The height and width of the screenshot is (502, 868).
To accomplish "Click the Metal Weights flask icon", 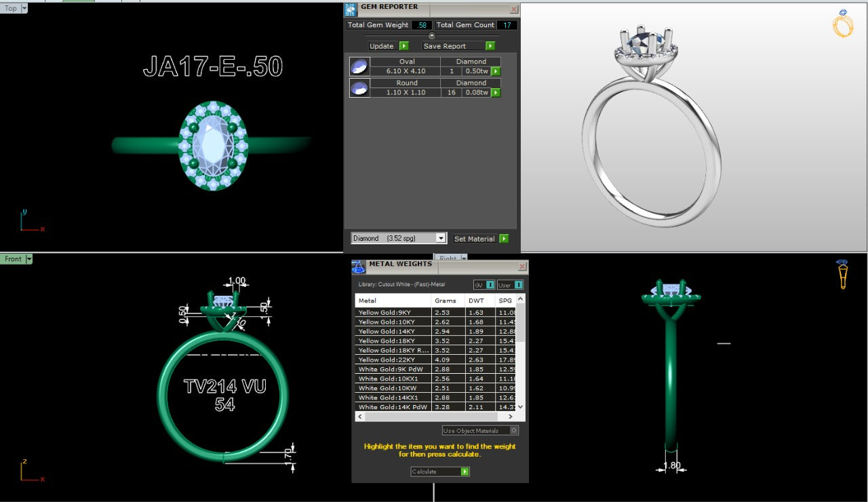I will (359, 267).
